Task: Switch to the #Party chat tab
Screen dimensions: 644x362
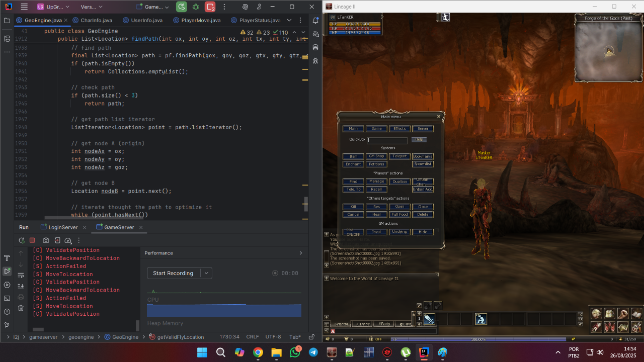Action: 384,323
